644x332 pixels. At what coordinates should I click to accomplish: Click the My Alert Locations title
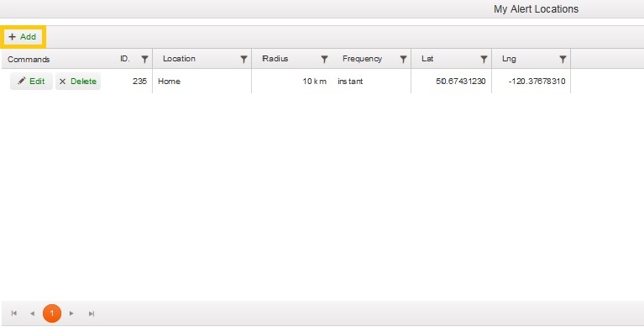click(536, 9)
